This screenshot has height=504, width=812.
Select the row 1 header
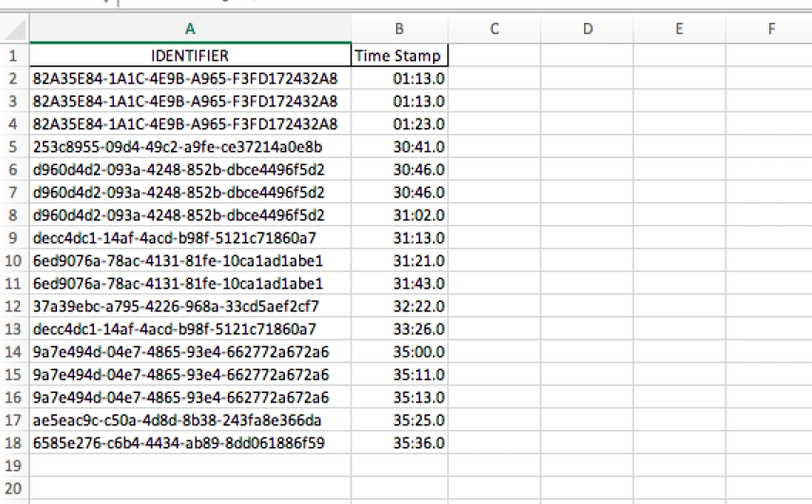click(13, 56)
